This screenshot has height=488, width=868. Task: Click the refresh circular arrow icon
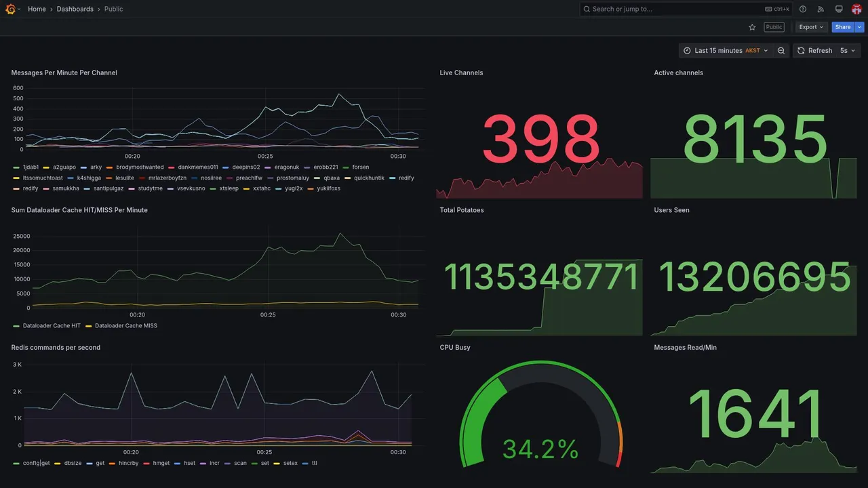(801, 51)
